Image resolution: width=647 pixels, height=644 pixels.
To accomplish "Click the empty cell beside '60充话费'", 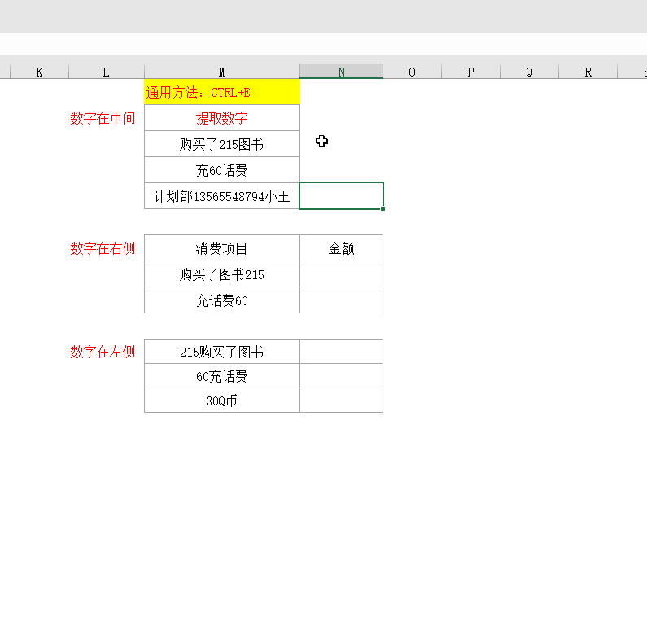I will coord(341,376).
